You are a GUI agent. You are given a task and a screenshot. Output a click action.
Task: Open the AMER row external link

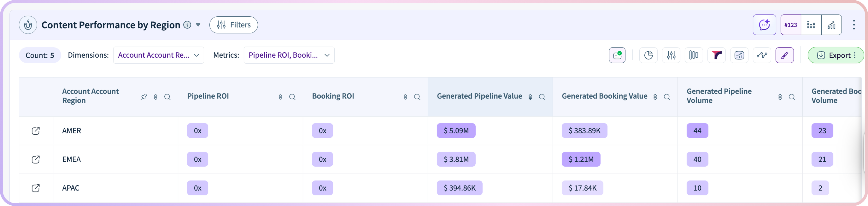pos(36,131)
